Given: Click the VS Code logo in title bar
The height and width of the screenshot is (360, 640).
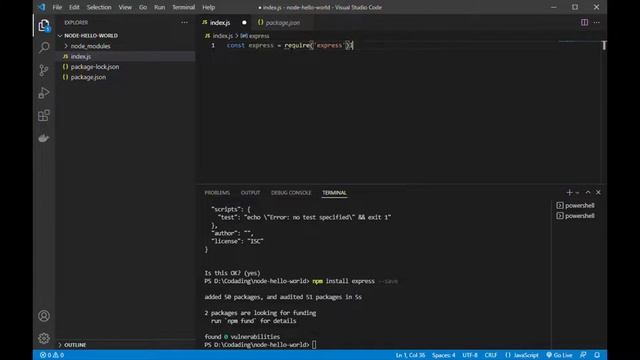Looking at the screenshot, I should 42,7.
